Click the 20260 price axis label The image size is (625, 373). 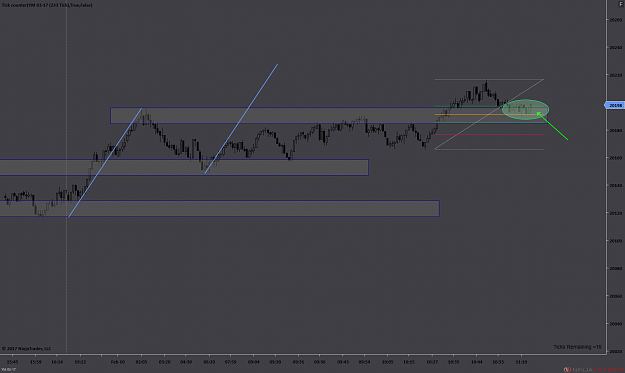pos(615,20)
